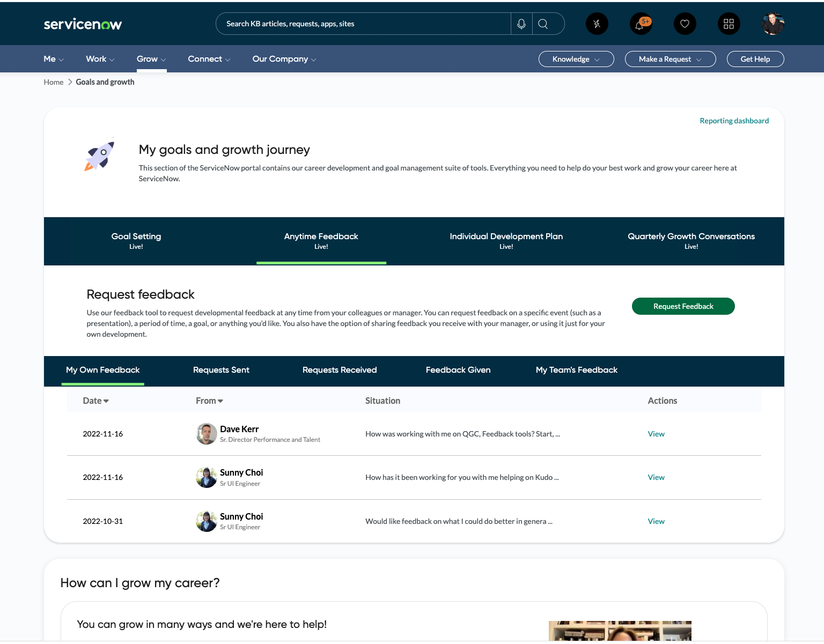Viewport: 824px width, 644px height.
Task: Click the video thumbnail under grow my career
Action: click(x=620, y=631)
